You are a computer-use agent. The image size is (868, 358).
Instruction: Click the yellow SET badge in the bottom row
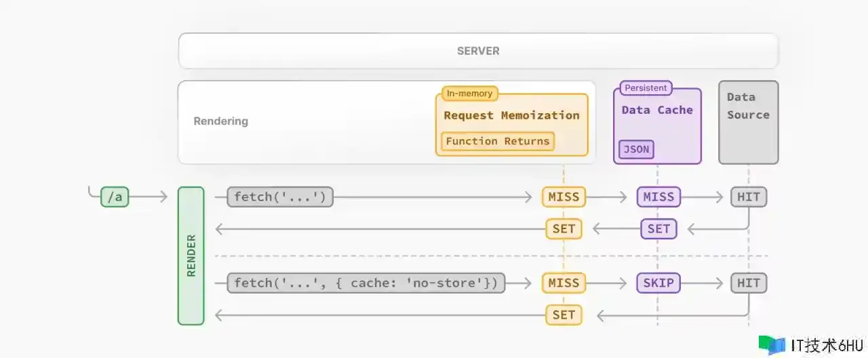pos(564,315)
